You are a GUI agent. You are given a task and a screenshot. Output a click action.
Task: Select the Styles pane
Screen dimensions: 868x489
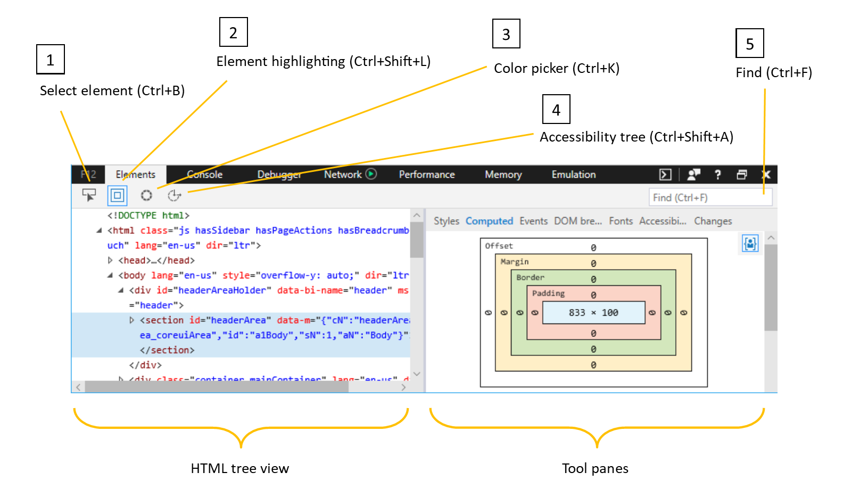[446, 221]
